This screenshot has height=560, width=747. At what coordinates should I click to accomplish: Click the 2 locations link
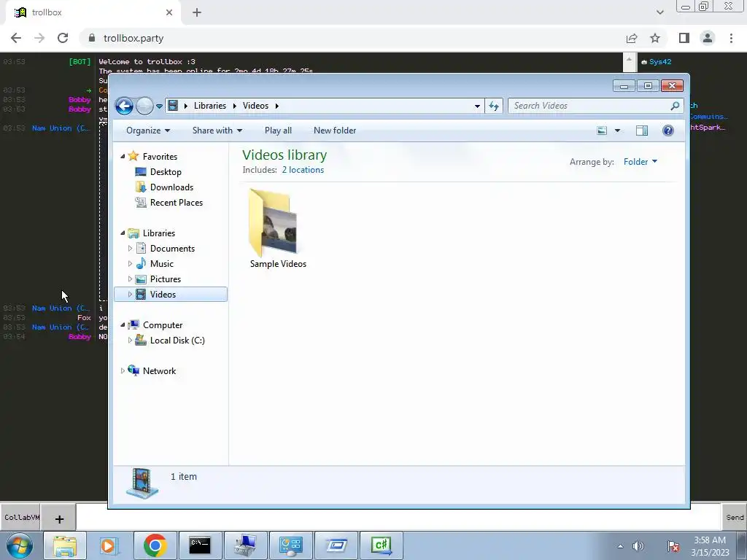point(303,170)
